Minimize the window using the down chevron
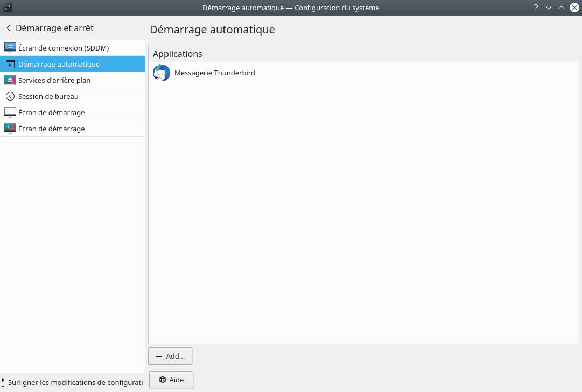Screen dimensions: 582x392 click(549, 8)
